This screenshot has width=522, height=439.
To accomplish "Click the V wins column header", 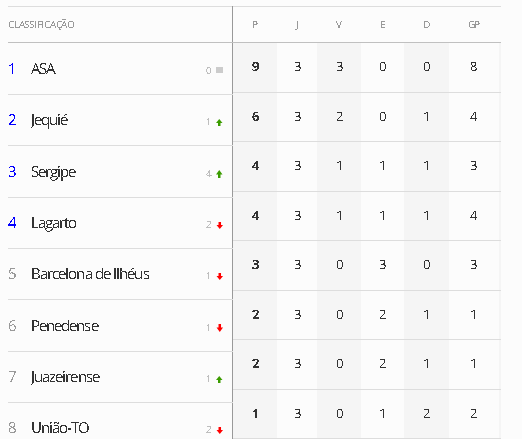I will (339, 25).
